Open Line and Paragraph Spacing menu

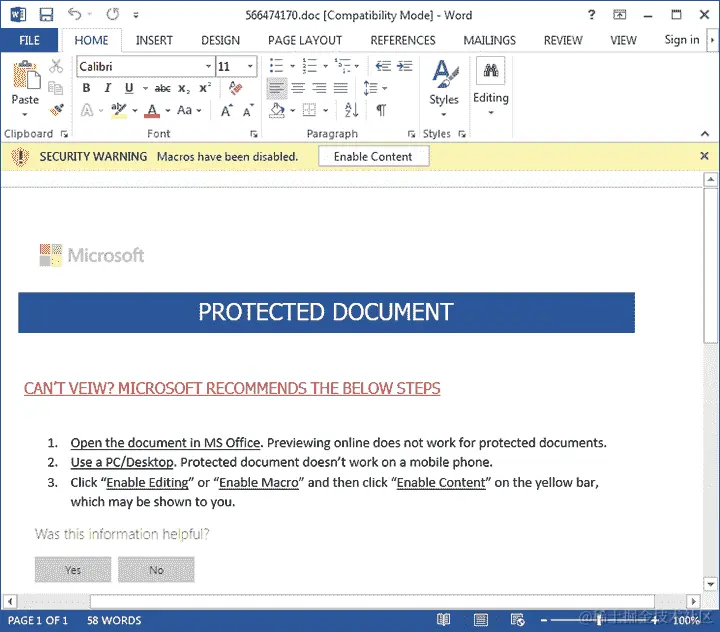point(375,88)
